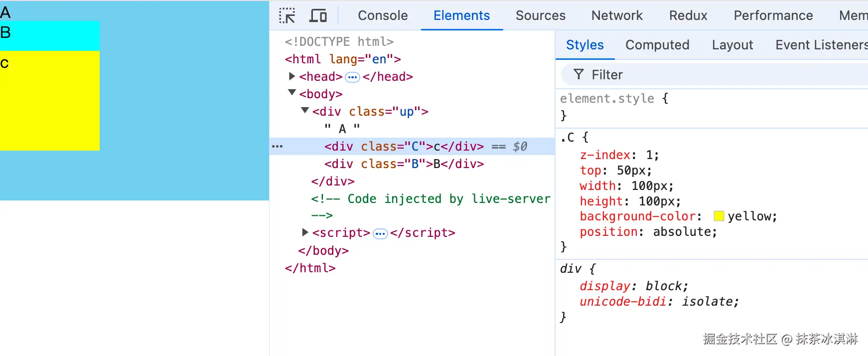Open the Performance tab

[x=773, y=15]
